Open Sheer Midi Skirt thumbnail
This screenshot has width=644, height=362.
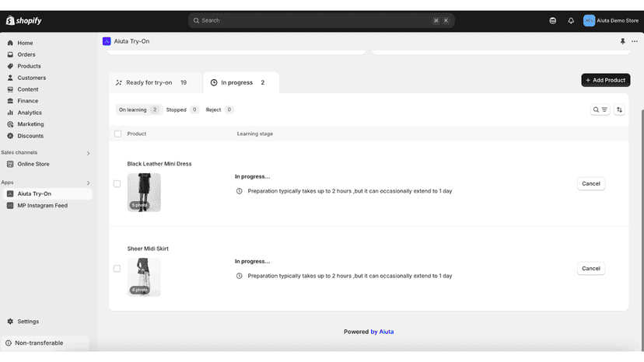144,277
